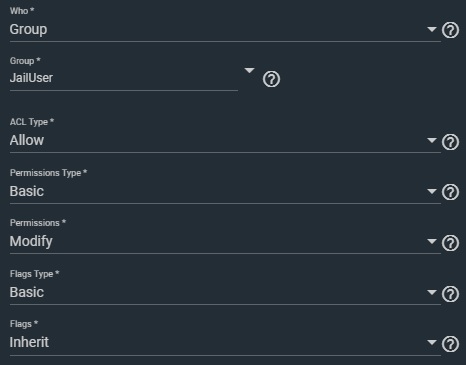This screenshot has width=466, height=365.
Task: Expand the Permissions dropdown arrow next to Modify
Action: 432,241
